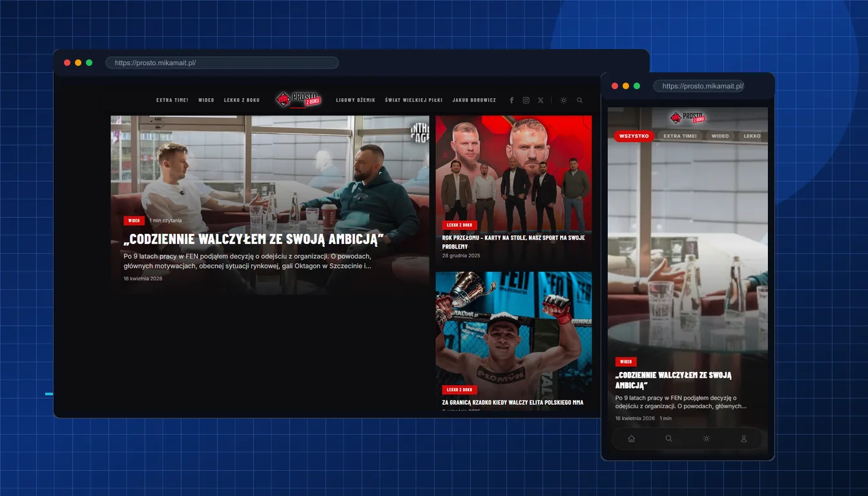Open the ŚWIAT WIELKIEJ PIŁKI menu item
The width and height of the screenshot is (868, 496).
pyautogui.click(x=414, y=100)
